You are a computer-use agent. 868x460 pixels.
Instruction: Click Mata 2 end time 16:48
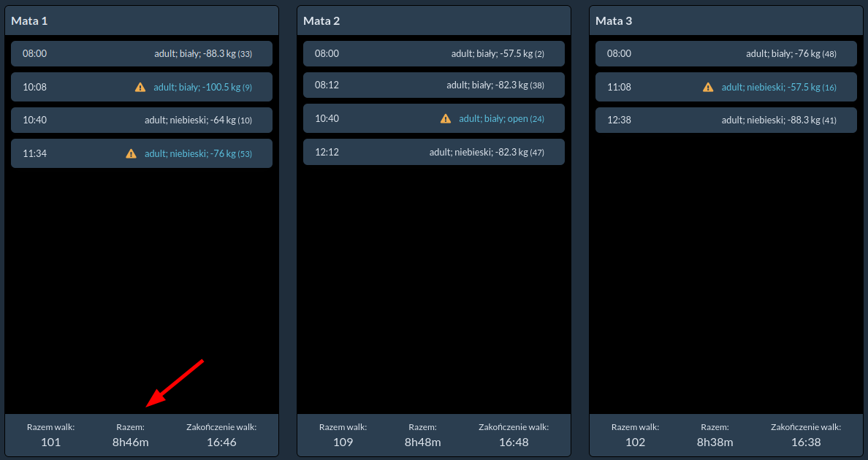514,442
